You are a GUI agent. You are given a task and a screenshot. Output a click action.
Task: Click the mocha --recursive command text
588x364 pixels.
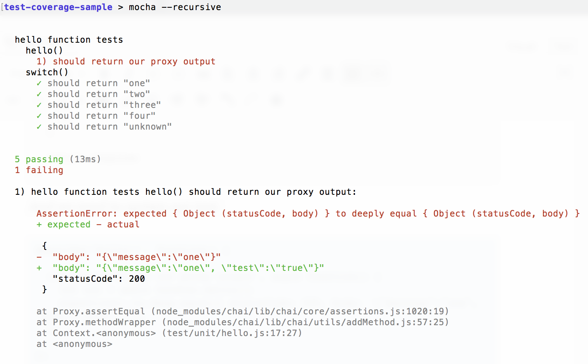[x=175, y=7]
